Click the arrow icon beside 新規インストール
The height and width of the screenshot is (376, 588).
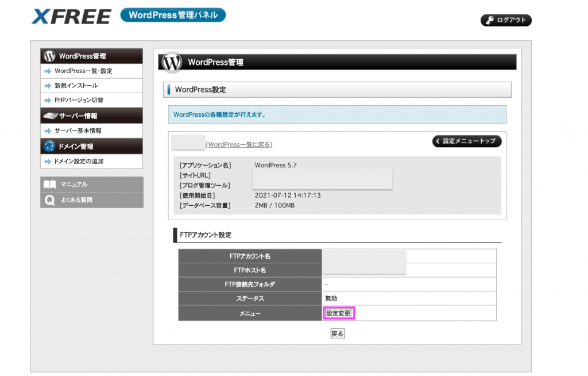47,85
